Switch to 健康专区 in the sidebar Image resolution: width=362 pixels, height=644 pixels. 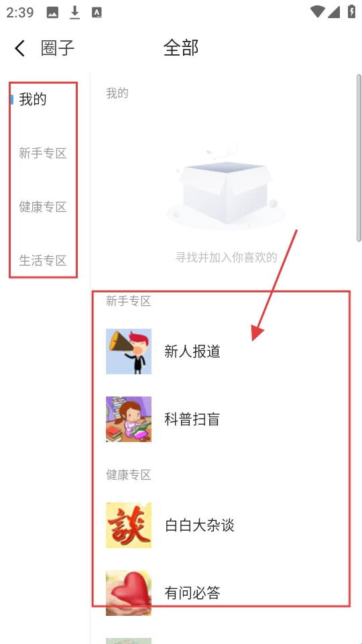(x=43, y=207)
